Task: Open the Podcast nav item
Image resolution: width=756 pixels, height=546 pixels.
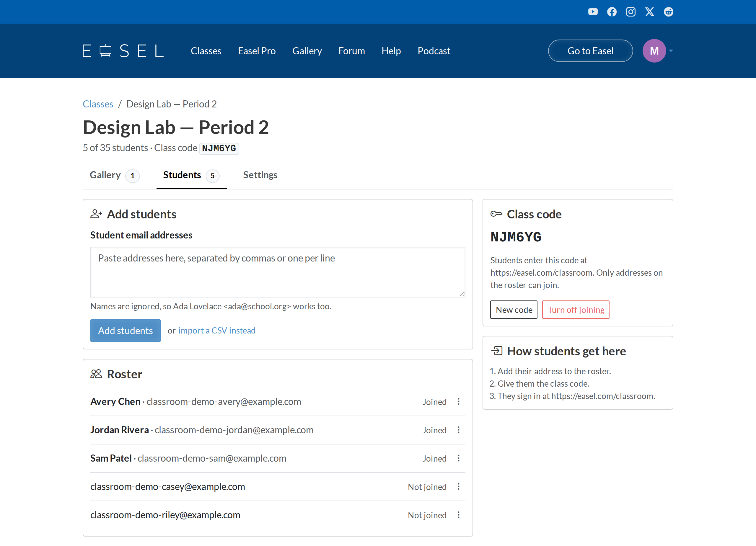Action: point(434,51)
